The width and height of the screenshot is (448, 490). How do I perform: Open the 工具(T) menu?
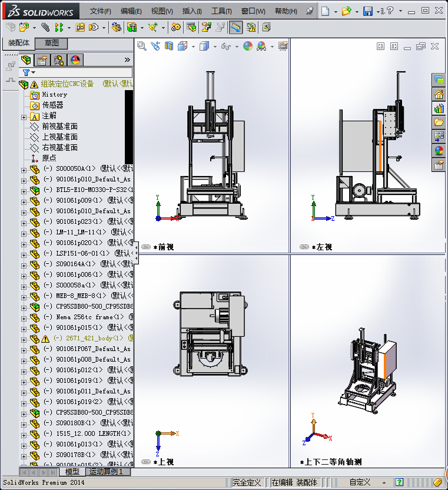[221, 11]
